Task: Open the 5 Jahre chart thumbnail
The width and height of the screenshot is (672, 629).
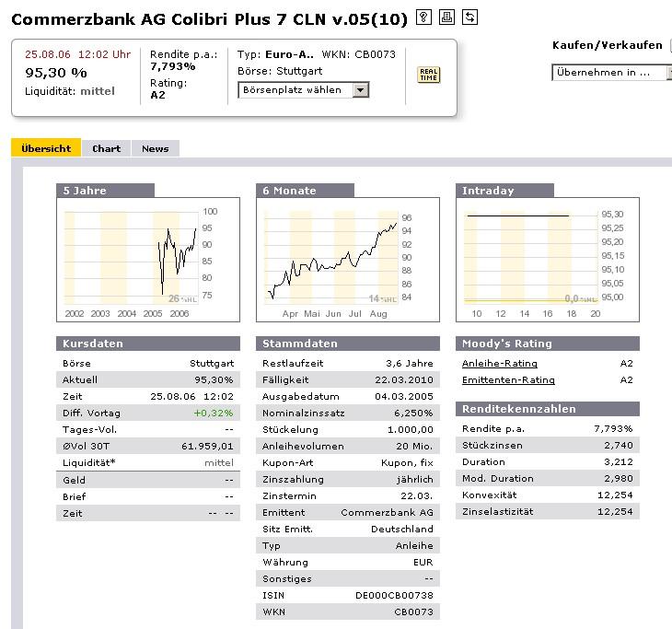Action: point(148,260)
